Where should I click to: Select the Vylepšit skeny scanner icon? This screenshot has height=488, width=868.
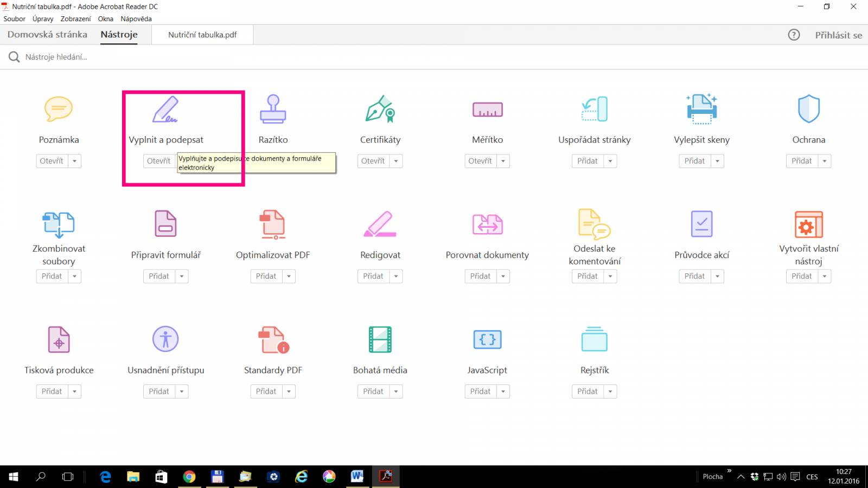(701, 109)
